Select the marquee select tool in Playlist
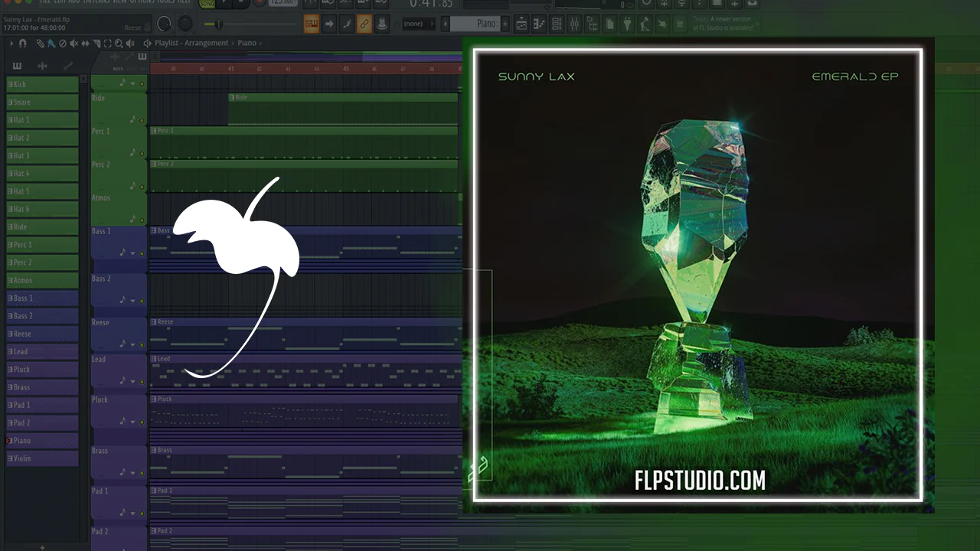Viewport: 980px width, 551px height. 107,44
